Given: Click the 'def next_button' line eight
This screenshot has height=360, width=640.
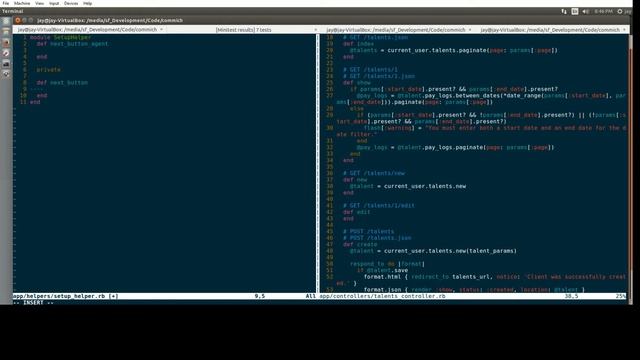Looking at the screenshot, I should tap(62, 82).
